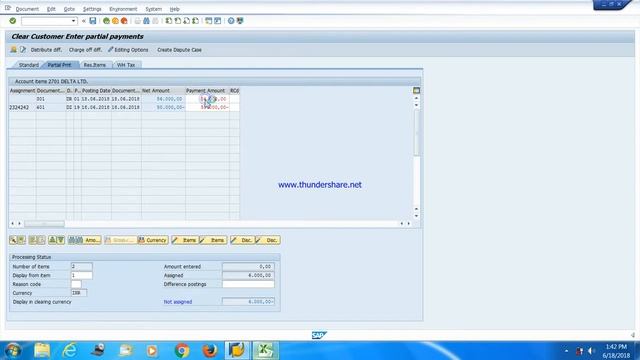Viewport: 640px width, 360px height.
Task: Click the Reason code field
Action: [x=76, y=284]
